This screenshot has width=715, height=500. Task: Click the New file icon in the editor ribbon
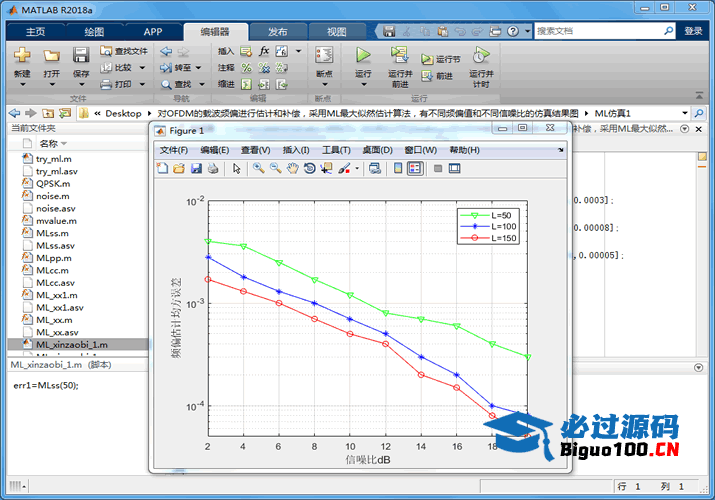tap(21, 56)
